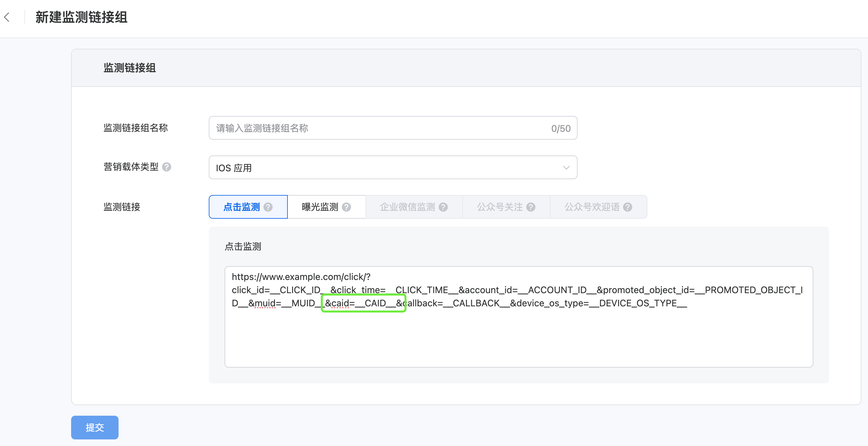Click the help icon on 公众号关注 tab

tap(531, 207)
